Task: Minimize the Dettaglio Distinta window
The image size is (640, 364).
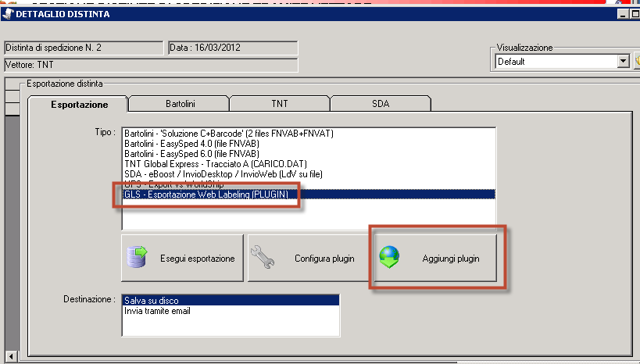Action: 623,14
